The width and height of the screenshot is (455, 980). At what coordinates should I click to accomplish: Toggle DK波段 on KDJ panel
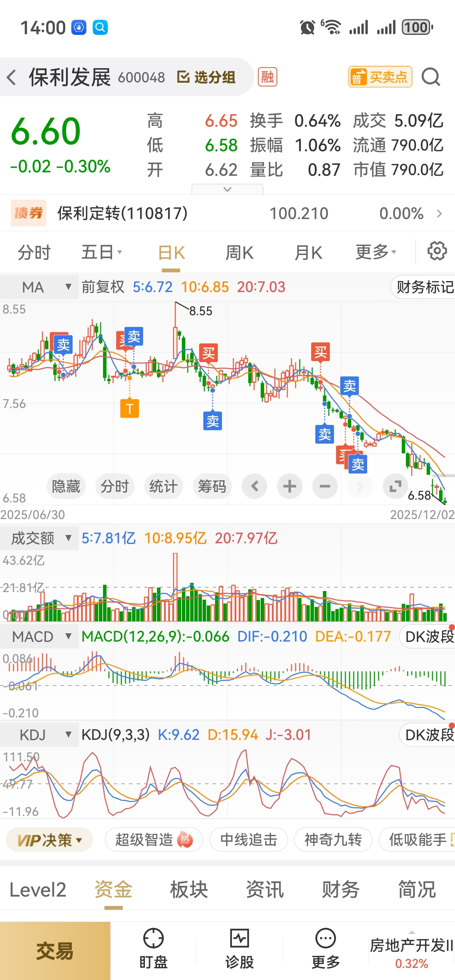[427, 735]
